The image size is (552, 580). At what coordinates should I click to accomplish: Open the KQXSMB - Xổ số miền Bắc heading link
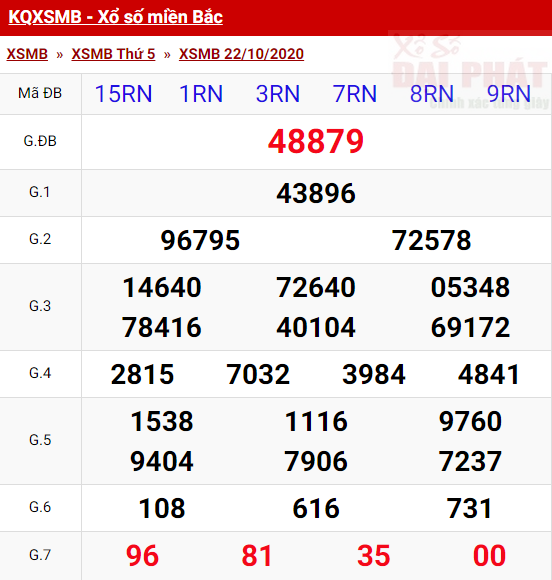pyautogui.click(x=115, y=17)
